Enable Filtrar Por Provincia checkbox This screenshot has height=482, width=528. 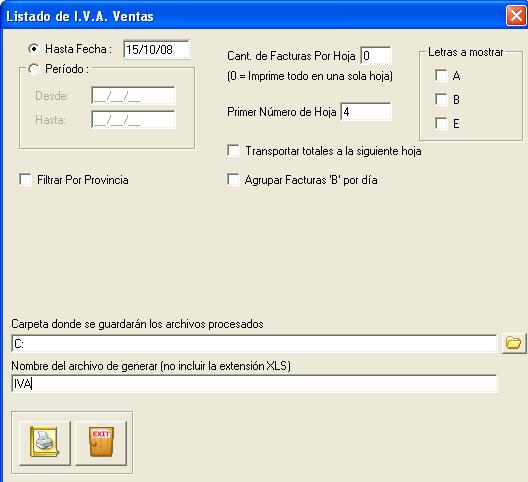coord(26,180)
